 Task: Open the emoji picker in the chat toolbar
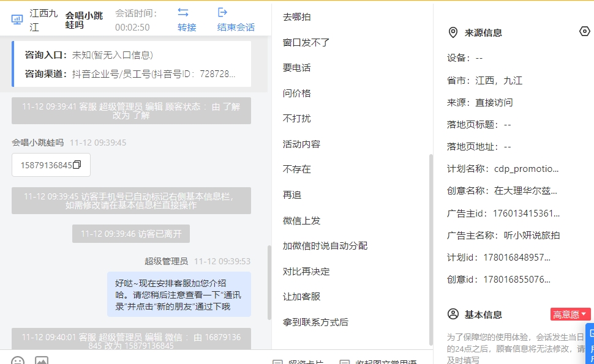(x=17, y=361)
